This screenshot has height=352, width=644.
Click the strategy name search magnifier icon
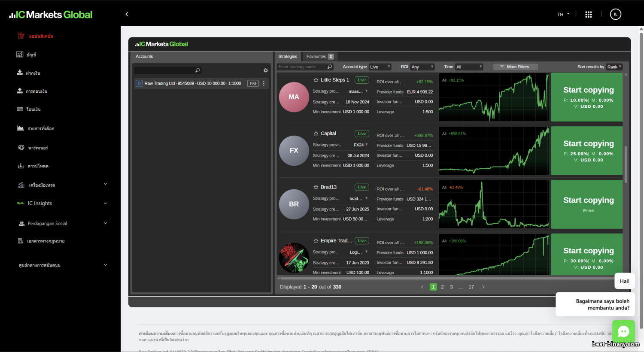(x=330, y=67)
